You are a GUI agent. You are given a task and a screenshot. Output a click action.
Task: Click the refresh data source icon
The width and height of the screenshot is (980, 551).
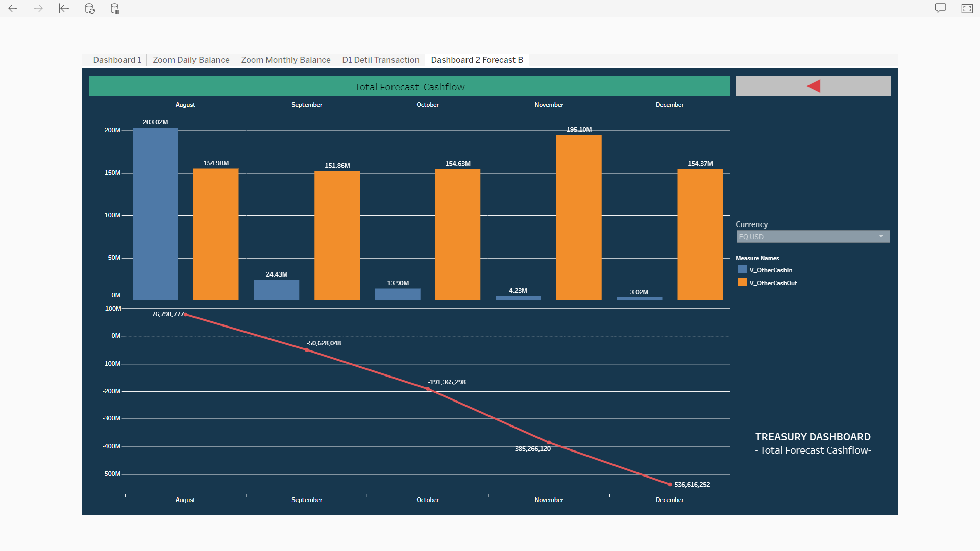coord(90,8)
